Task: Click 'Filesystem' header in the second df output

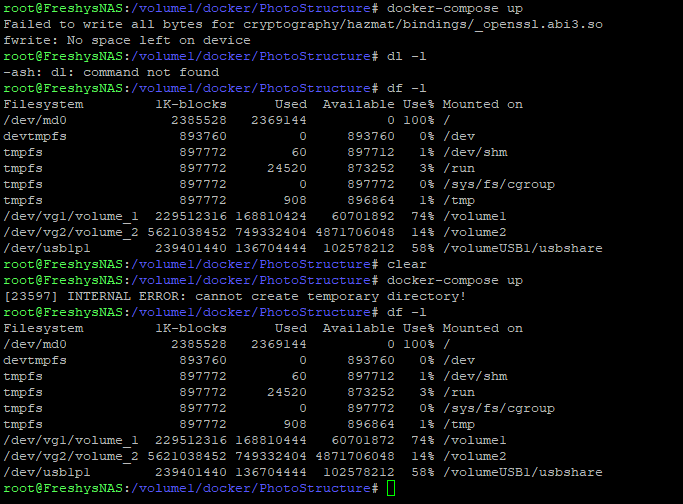Action: [44, 328]
